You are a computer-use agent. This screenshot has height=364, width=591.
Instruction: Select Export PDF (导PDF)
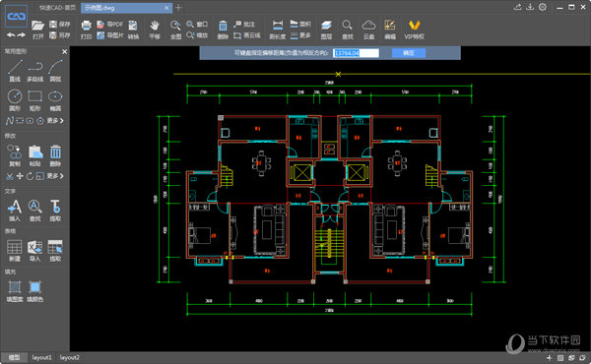pyautogui.click(x=109, y=24)
